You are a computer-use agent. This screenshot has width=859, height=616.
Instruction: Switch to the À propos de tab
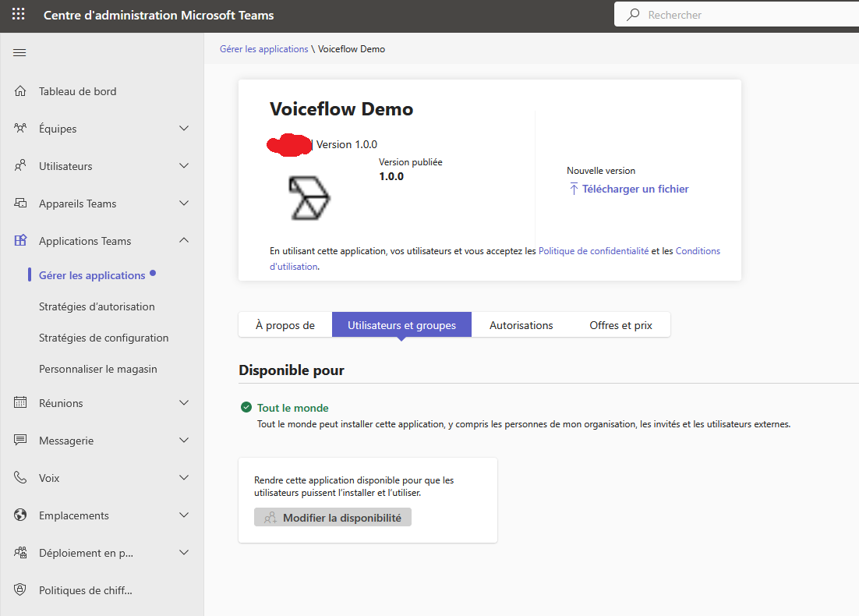pyautogui.click(x=285, y=325)
